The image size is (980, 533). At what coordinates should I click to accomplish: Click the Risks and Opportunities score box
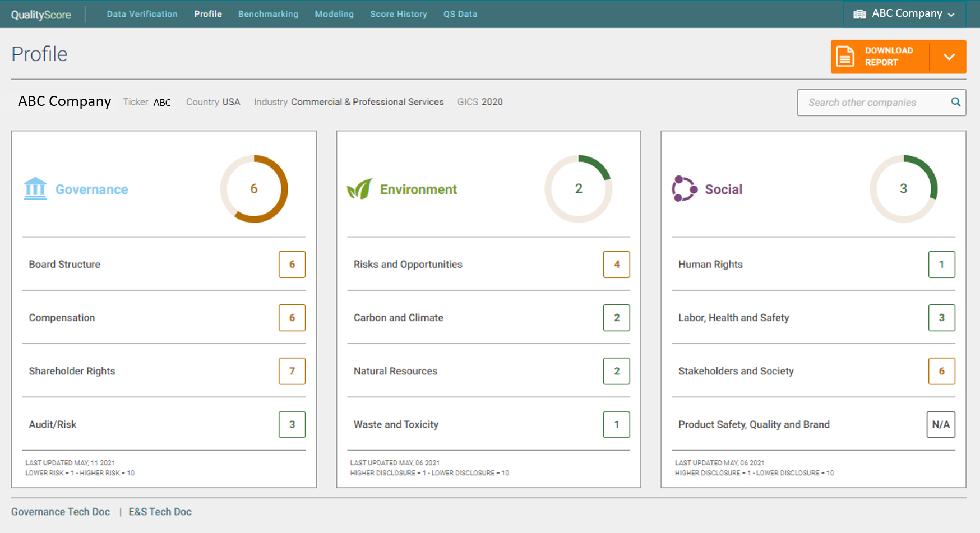(x=617, y=265)
